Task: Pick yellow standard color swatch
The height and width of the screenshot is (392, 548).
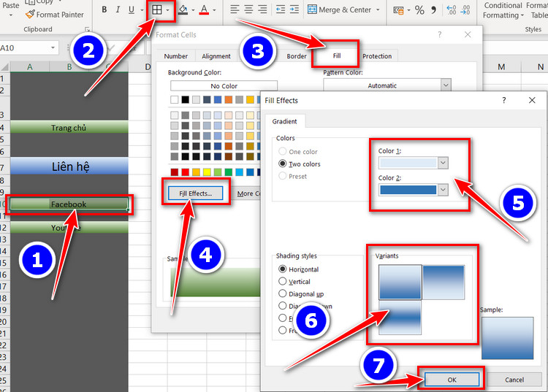Action: (207, 172)
